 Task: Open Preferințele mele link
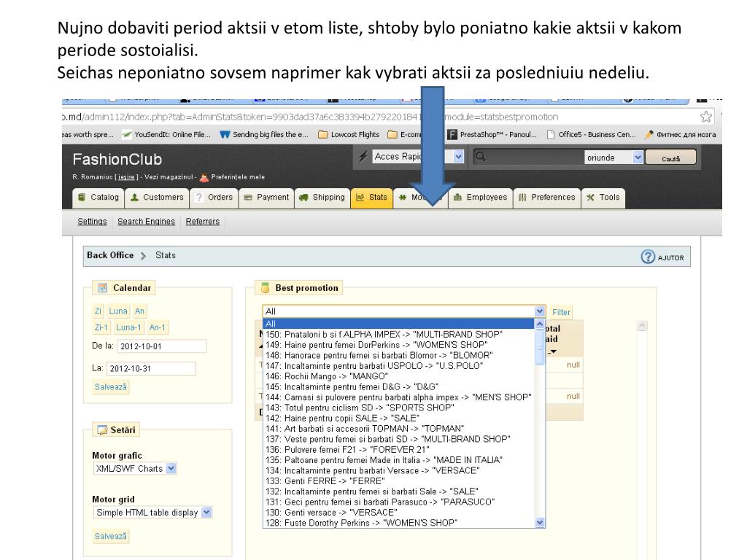(238, 177)
